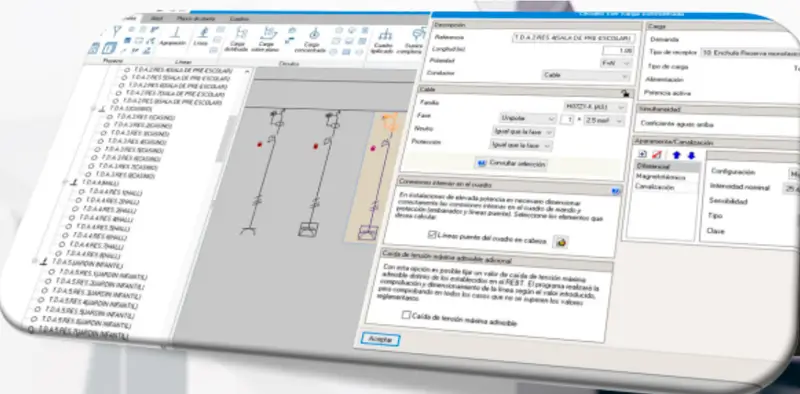Click the Aceptar button
Screen dimensions: 800x394
380,340
